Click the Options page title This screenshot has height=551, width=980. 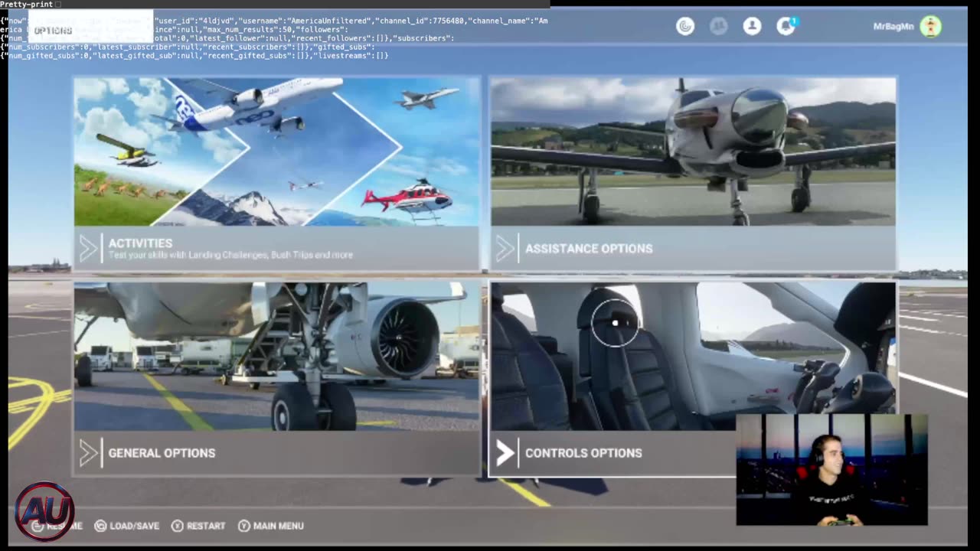[x=53, y=31]
